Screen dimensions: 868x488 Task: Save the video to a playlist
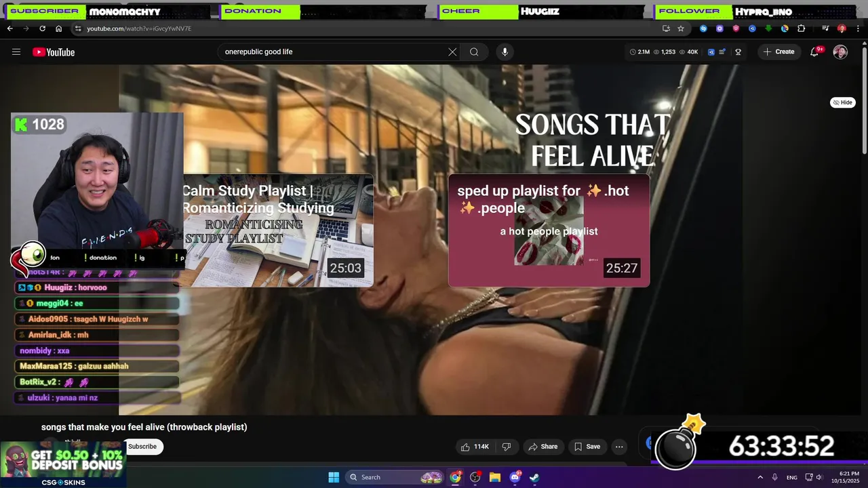coord(587,447)
